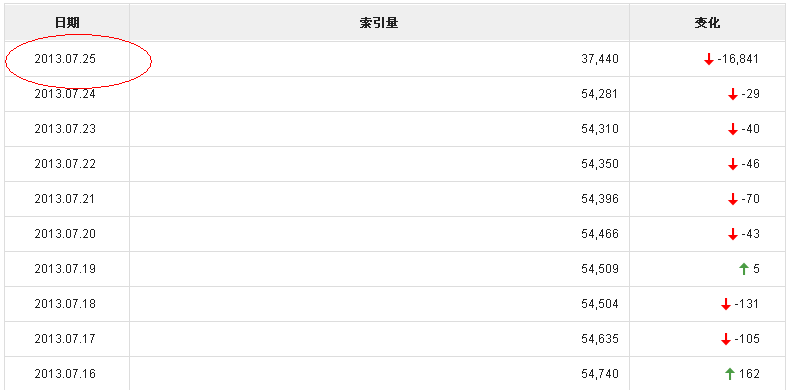This screenshot has width=793, height=390.
Task: Click red down arrow next to -70
Action: [x=732, y=199]
